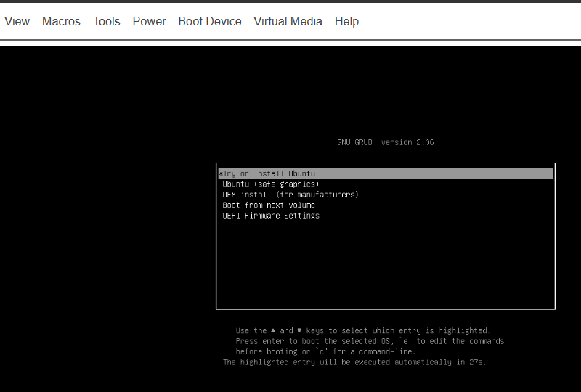Click the down arrow symbol in instructions
Screen dimensions: 581x392
[299, 330]
